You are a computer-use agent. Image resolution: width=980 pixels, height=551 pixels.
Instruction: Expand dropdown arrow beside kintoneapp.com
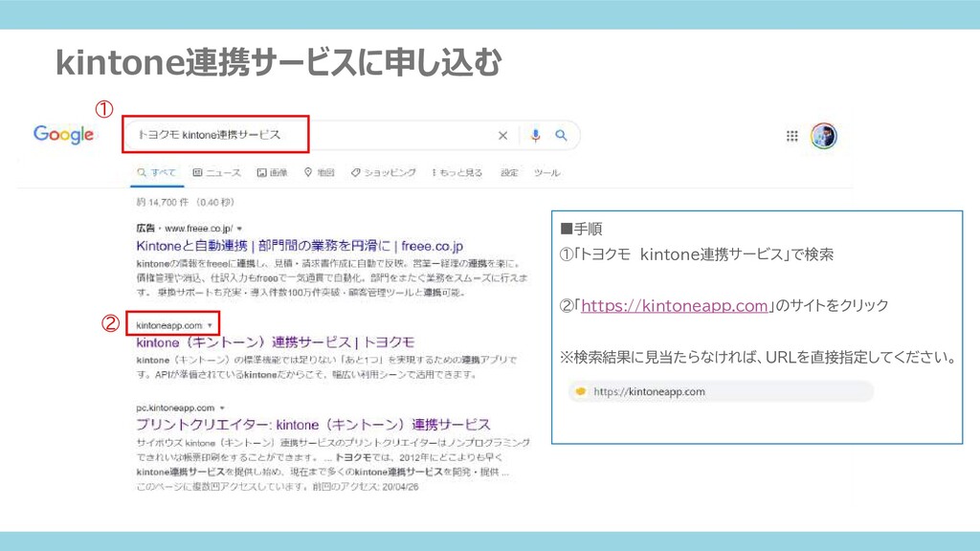(x=210, y=325)
